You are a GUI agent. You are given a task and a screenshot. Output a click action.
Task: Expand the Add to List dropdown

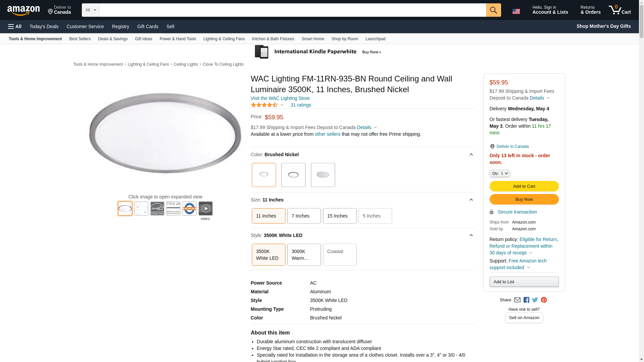tap(524, 282)
